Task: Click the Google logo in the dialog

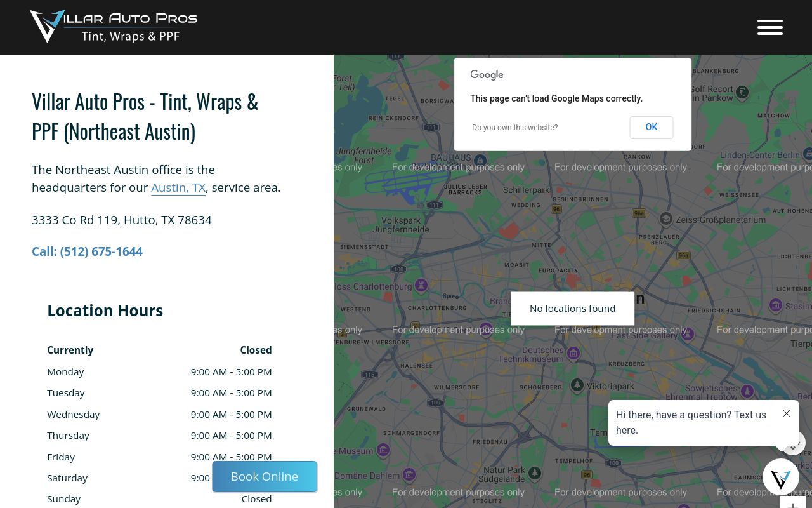Action: click(x=487, y=75)
